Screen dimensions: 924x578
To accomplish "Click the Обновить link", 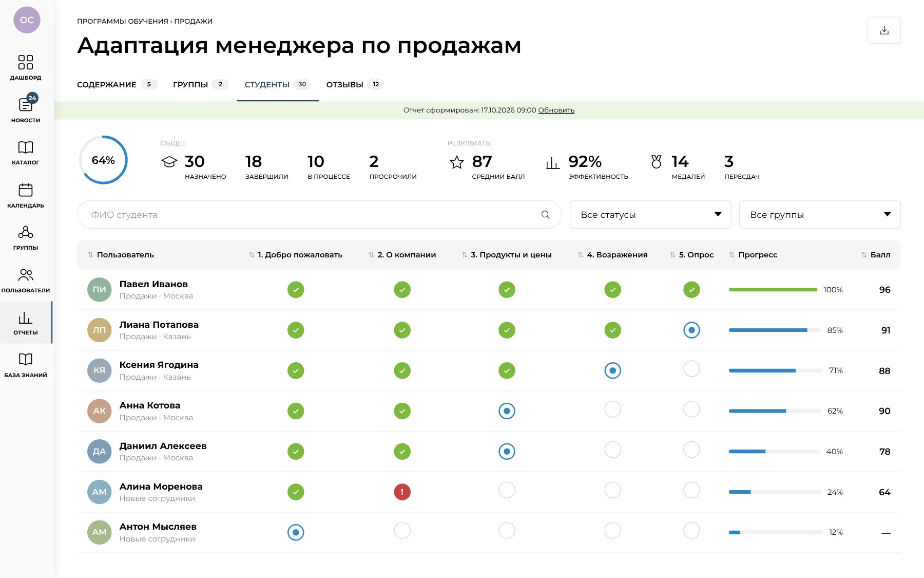I will pyautogui.click(x=556, y=110).
